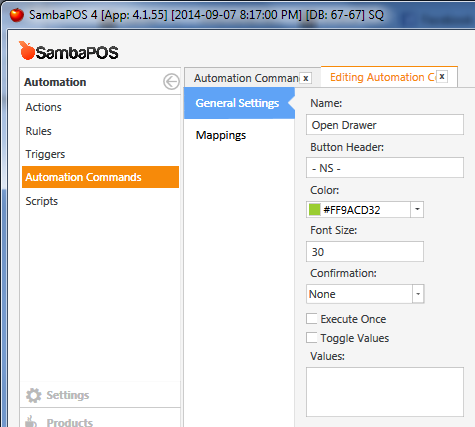Open Actions in Automation menu
The height and width of the screenshot is (427, 475).
(x=44, y=107)
